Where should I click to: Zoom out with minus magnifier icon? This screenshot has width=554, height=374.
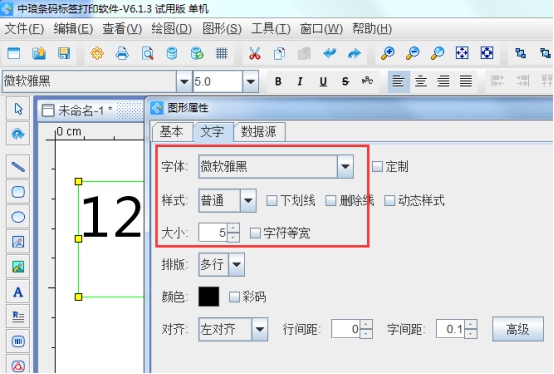pos(413,54)
